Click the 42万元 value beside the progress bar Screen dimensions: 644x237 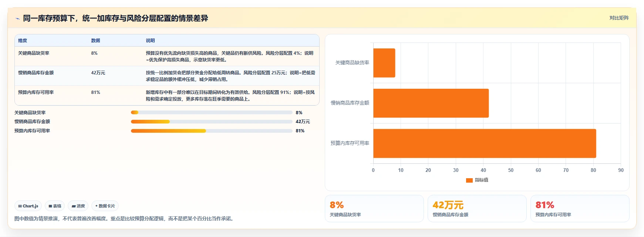click(303, 122)
